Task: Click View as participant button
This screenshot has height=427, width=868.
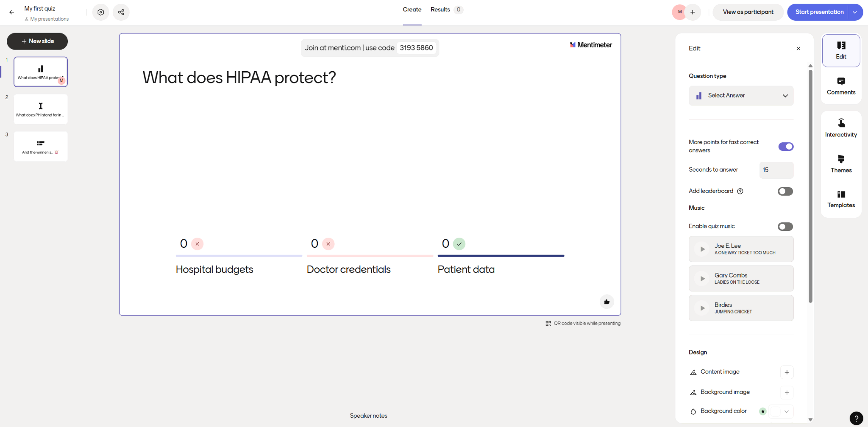Action: [x=748, y=12]
